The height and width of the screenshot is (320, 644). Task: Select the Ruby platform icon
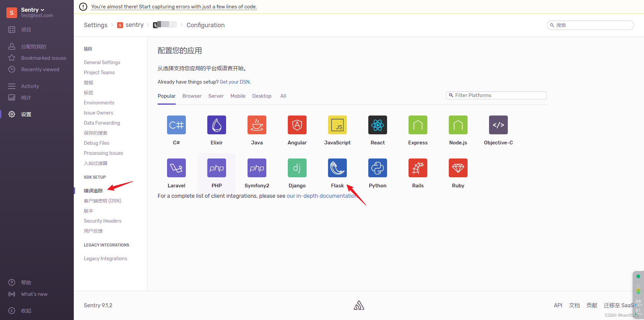458,168
